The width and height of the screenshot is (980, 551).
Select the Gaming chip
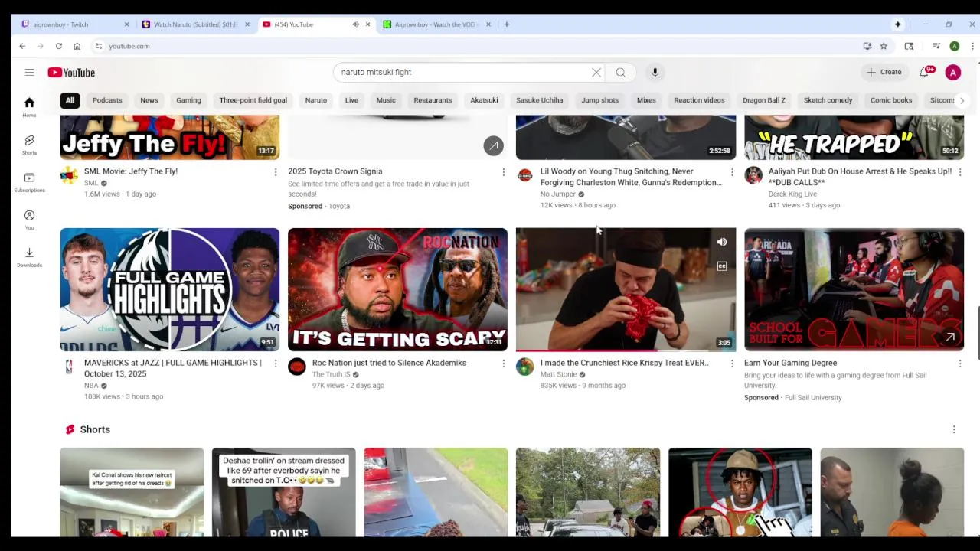(188, 100)
